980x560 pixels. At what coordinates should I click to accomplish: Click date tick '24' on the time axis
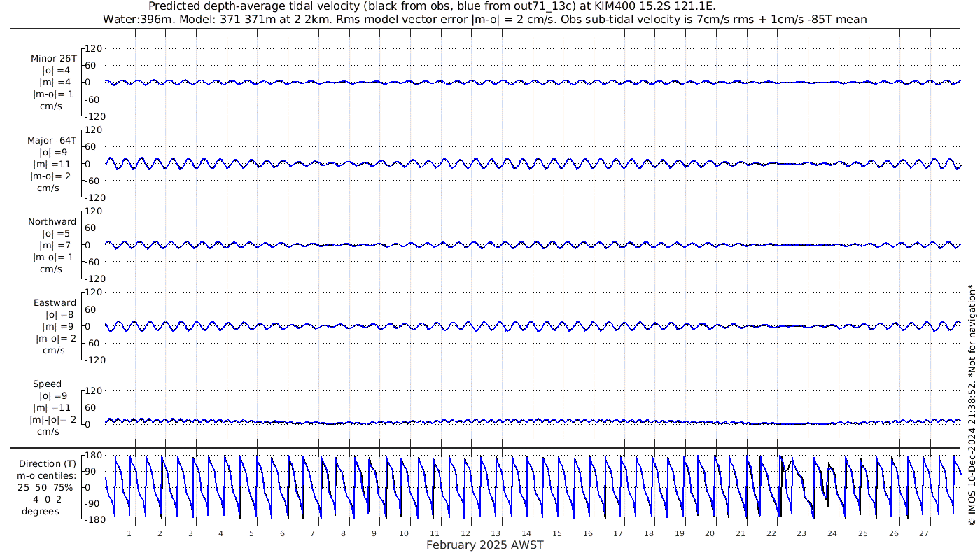[x=832, y=533]
